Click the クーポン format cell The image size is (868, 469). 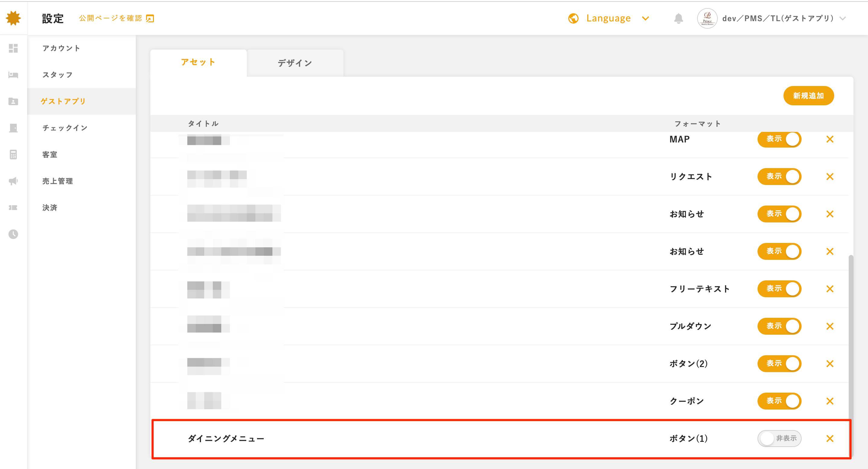coord(686,401)
